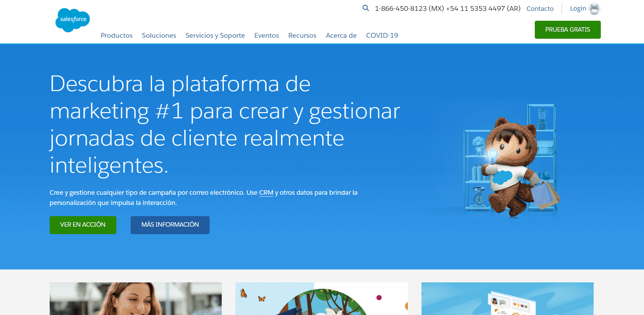Click the MÁS INFORMACIÓN button

point(170,225)
